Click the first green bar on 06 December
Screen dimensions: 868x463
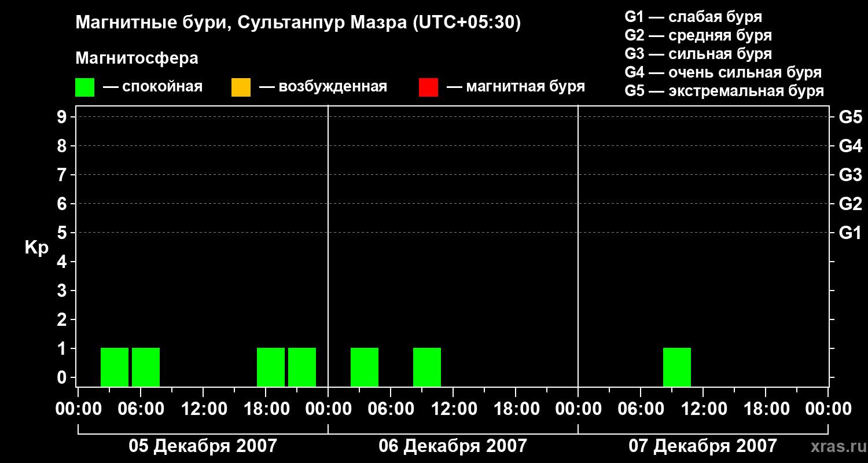(365, 367)
